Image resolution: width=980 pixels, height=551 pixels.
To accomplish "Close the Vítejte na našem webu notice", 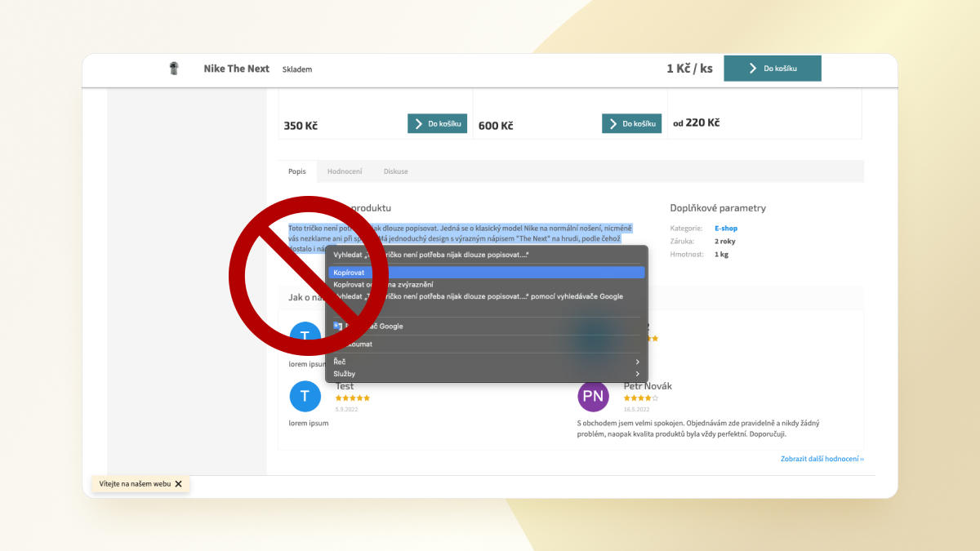I will [x=178, y=484].
